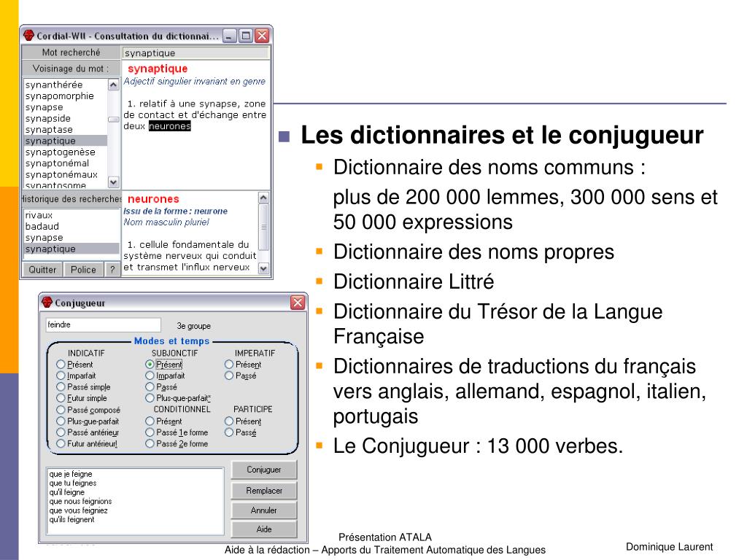The image size is (747, 560).
Task: Click scroll thumb of neurones definition pane
Action: [263, 227]
